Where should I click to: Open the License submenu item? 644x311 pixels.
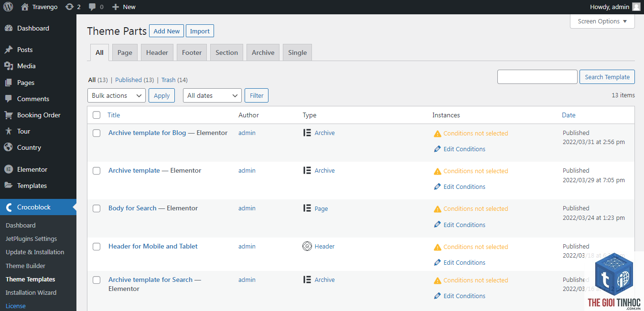pos(16,306)
